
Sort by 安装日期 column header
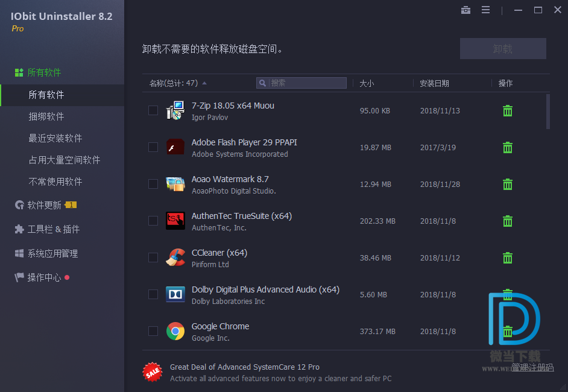(434, 83)
